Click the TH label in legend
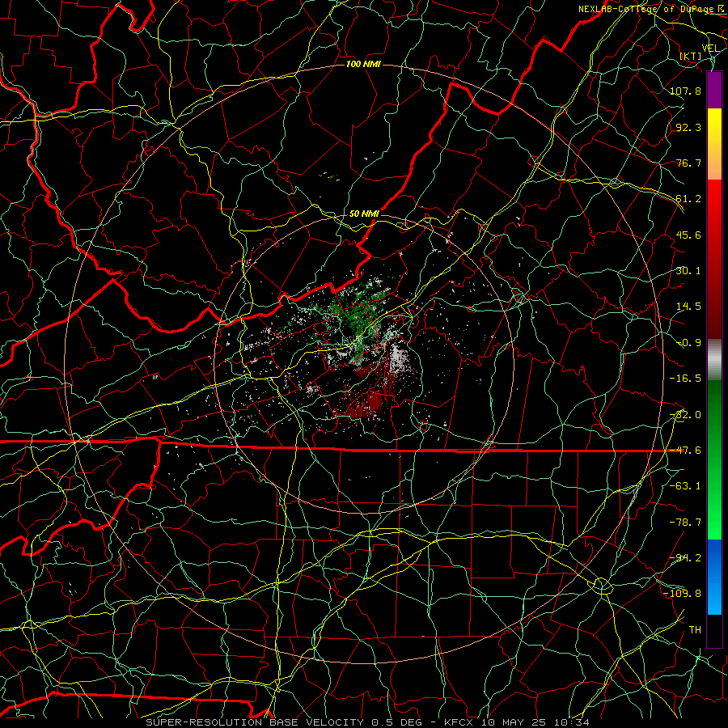 (695, 630)
